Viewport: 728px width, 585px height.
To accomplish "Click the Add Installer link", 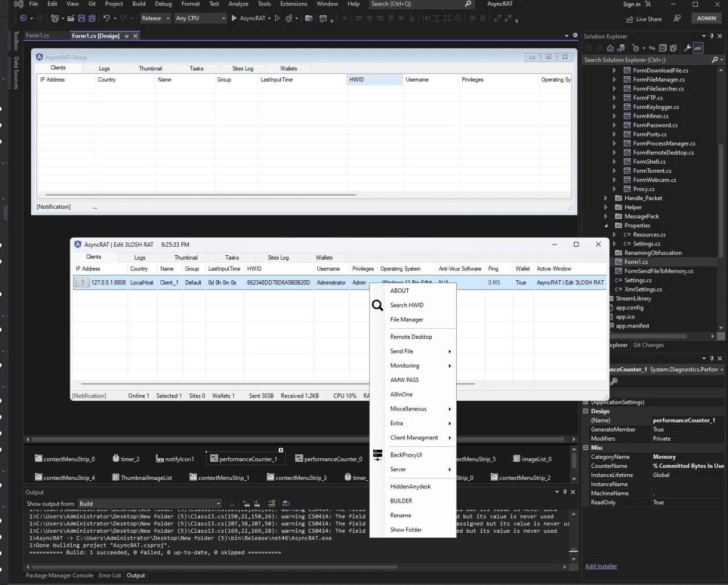I will tap(601, 566).
